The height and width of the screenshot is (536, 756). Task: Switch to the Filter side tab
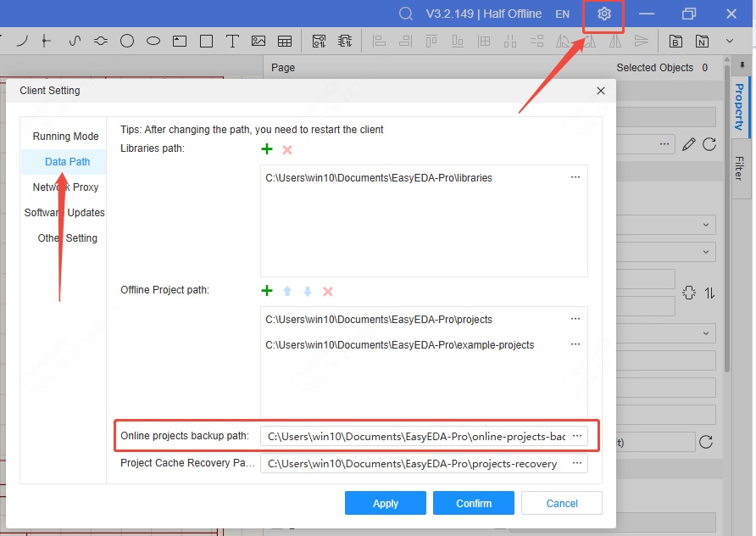coord(740,169)
